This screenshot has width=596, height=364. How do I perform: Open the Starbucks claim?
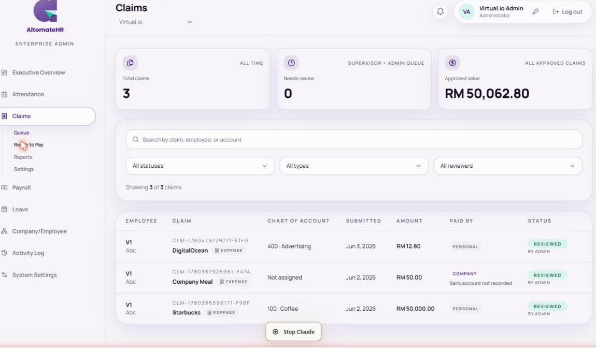186,313
